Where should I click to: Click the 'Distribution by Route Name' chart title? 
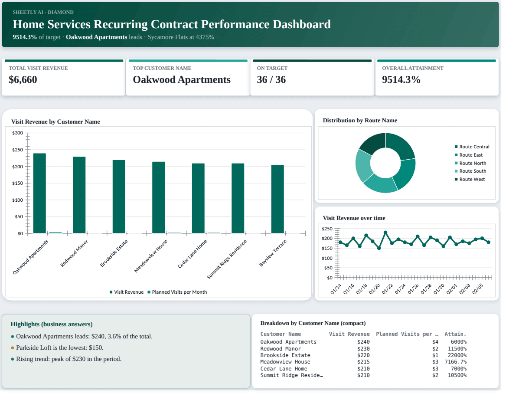(360, 120)
